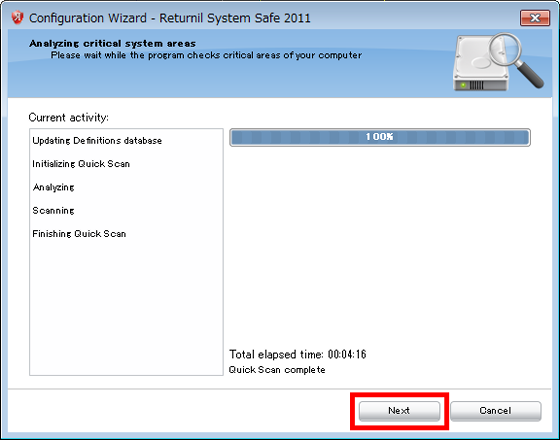Click the Quick Scan complete status

(x=277, y=370)
